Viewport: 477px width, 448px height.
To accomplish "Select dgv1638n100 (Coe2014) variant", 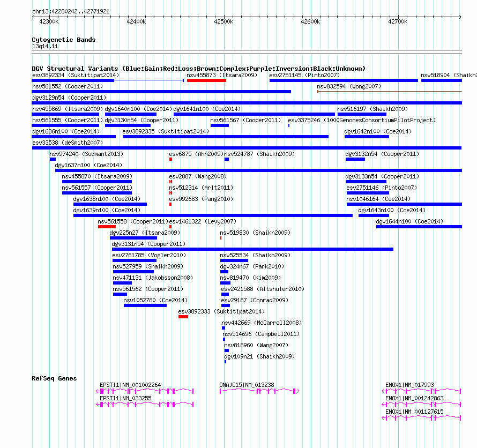I will [110, 204].
